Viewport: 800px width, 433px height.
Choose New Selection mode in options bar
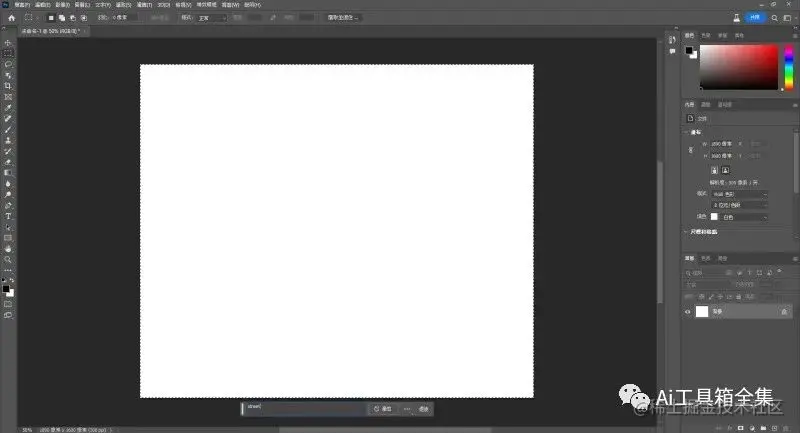51,18
